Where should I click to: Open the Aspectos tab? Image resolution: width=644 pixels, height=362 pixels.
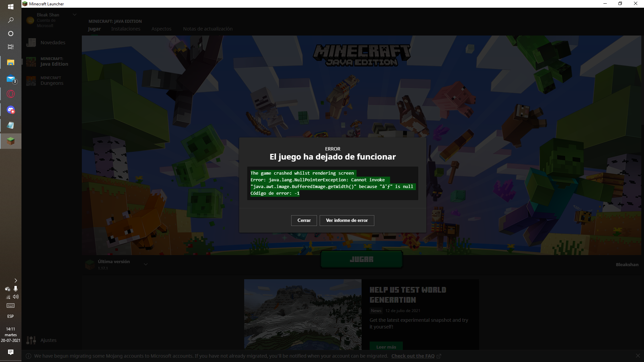161,29
